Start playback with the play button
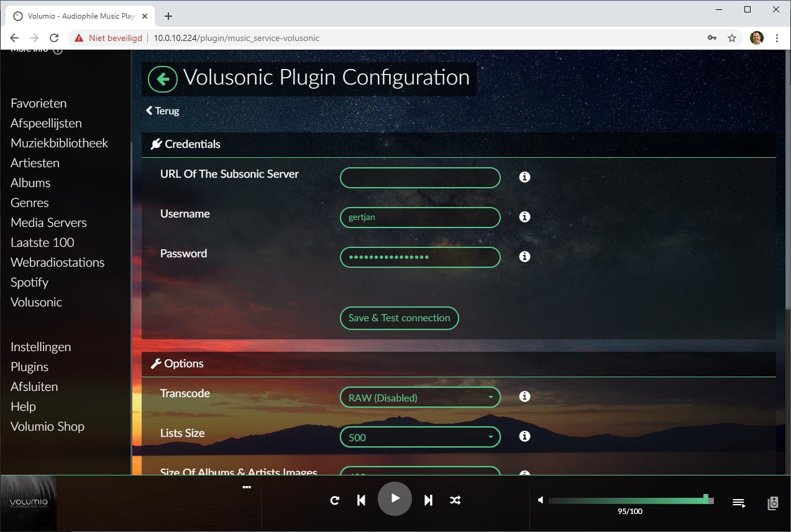The height and width of the screenshot is (532, 791). point(395,498)
